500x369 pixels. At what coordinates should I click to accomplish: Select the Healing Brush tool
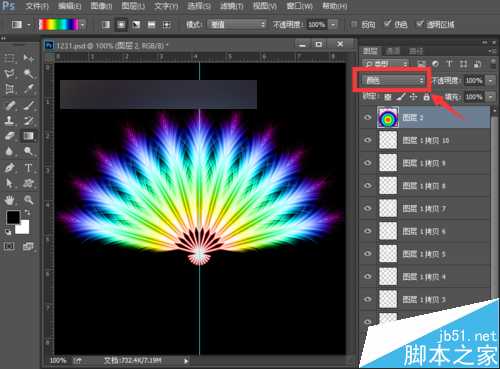[9, 105]
